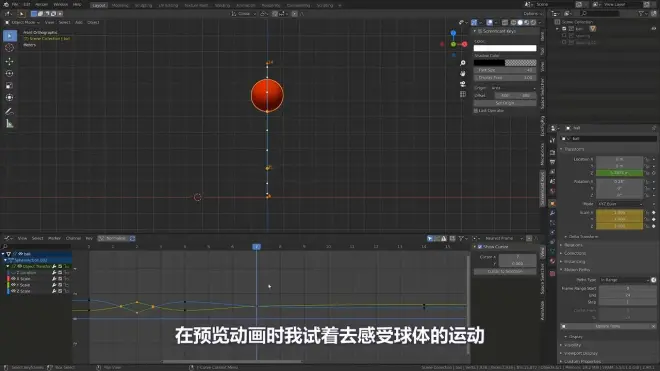The height and width of the screenshot is (371, 660).
Task: Select rendered viewport shading mode
Action: click(x=533, y=22)
